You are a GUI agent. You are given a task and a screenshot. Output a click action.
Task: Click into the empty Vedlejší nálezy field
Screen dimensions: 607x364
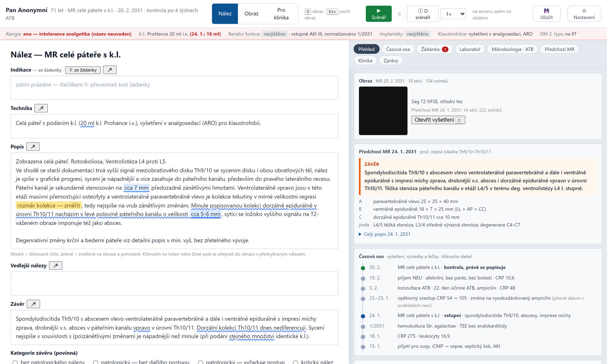point(174,284)
